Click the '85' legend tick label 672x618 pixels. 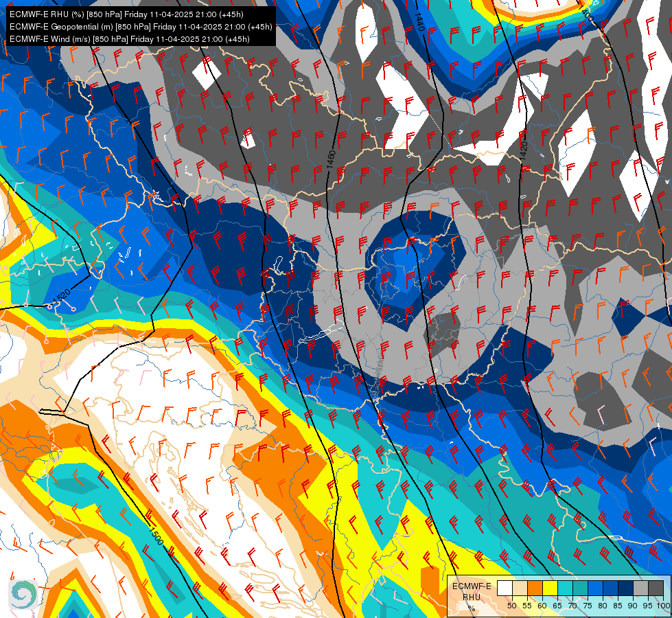(x=618, y=606)
